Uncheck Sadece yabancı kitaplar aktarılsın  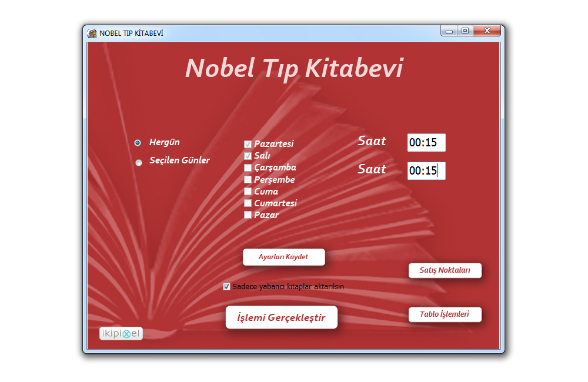[226, 287]
